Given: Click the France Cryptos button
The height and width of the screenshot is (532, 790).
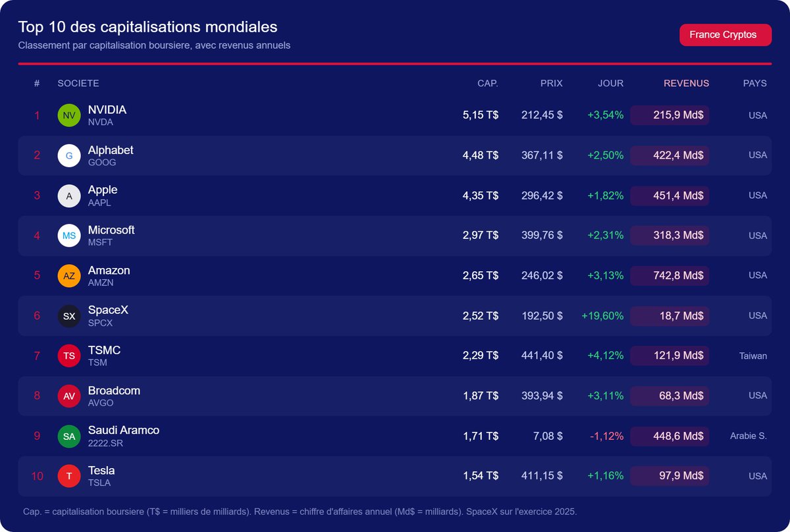Looking at the screenshot, I should pyautogui.click(x=725, y=34).
